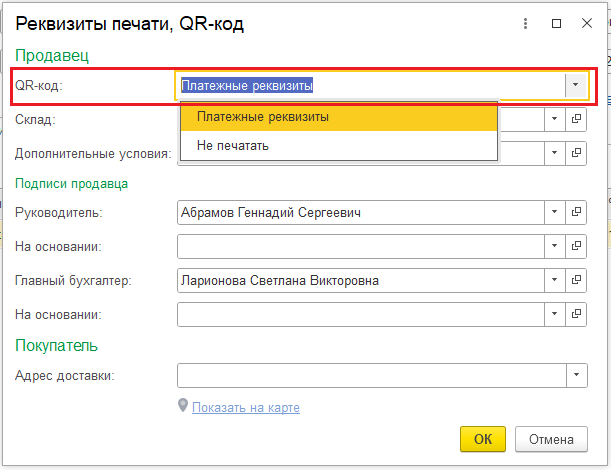Click the Дополнительные условия: label
611x470 pixels.
click(93, 153)
